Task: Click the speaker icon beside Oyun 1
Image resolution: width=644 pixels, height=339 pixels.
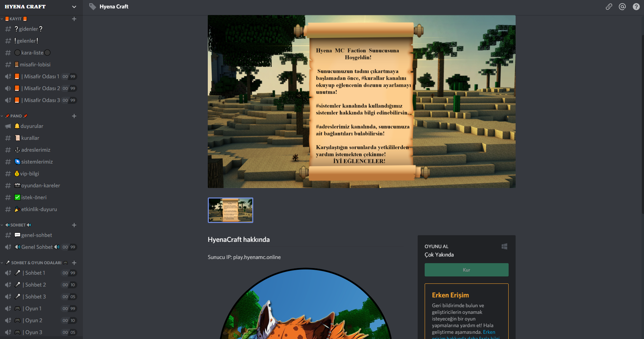Action: (8, 309)
